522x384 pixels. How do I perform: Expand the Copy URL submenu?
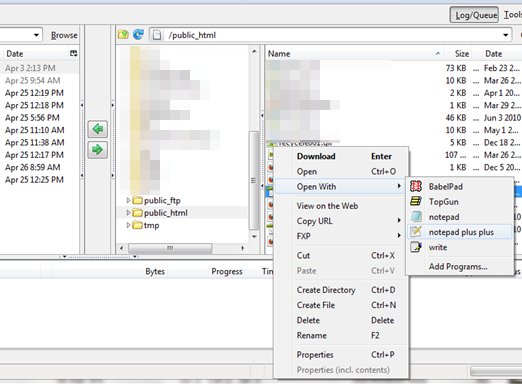tap(399, 221)
